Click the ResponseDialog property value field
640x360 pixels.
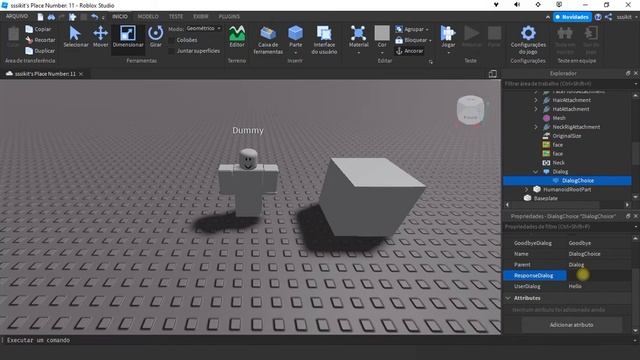[599, 276]
